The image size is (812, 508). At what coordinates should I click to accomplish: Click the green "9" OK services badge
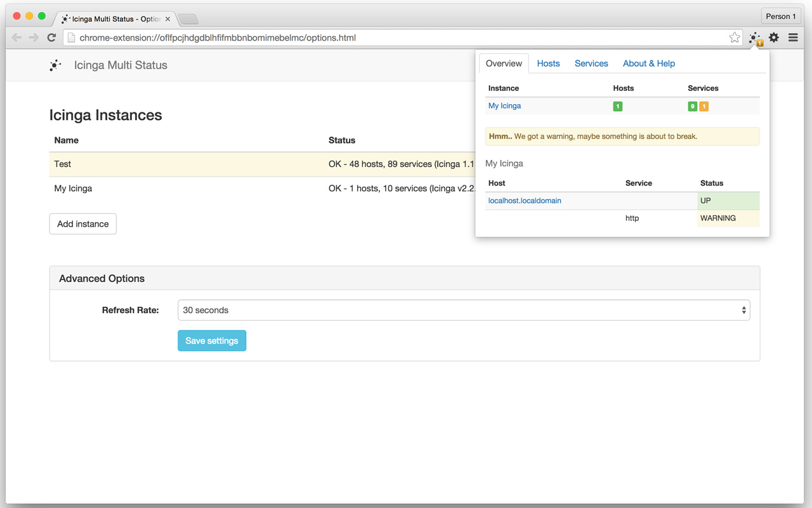(x=692, y=106)
